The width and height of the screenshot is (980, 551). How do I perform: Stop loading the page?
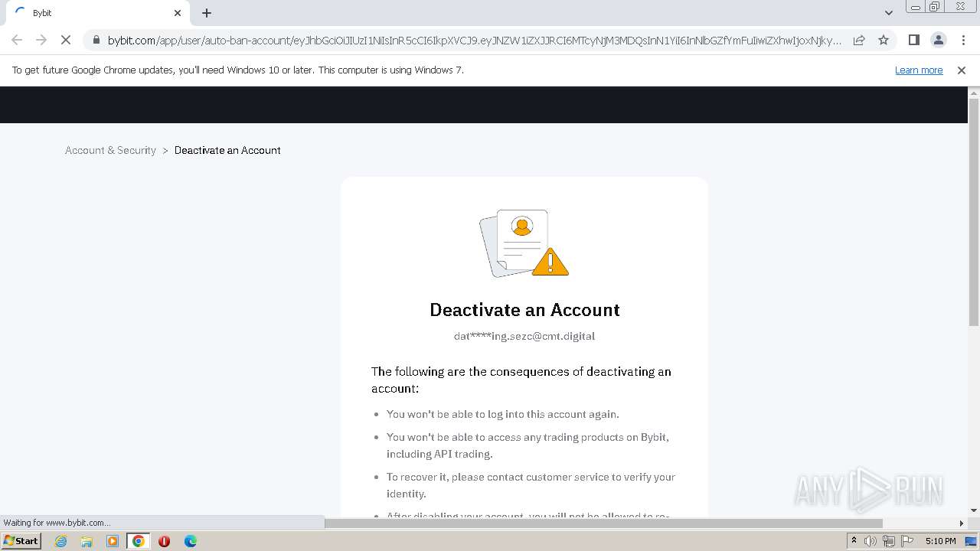(66, 40)
